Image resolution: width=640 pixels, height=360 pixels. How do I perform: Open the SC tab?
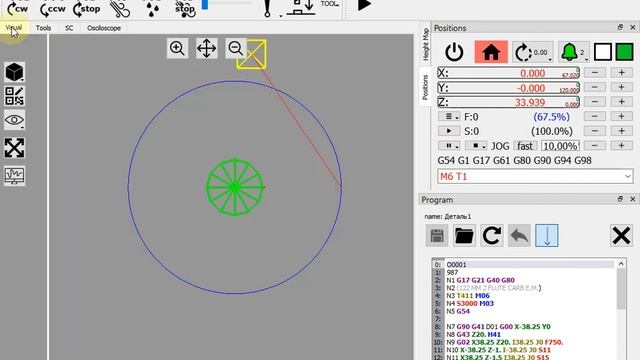69,28
